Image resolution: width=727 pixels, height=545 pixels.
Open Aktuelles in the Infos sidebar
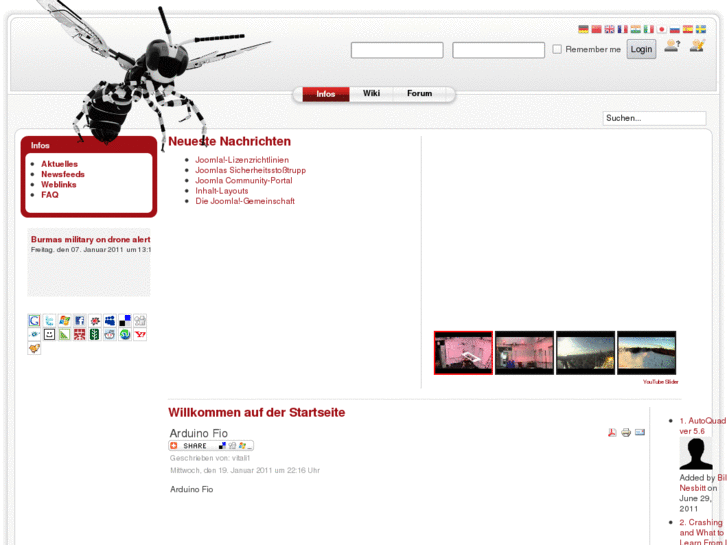coord(59,164)
